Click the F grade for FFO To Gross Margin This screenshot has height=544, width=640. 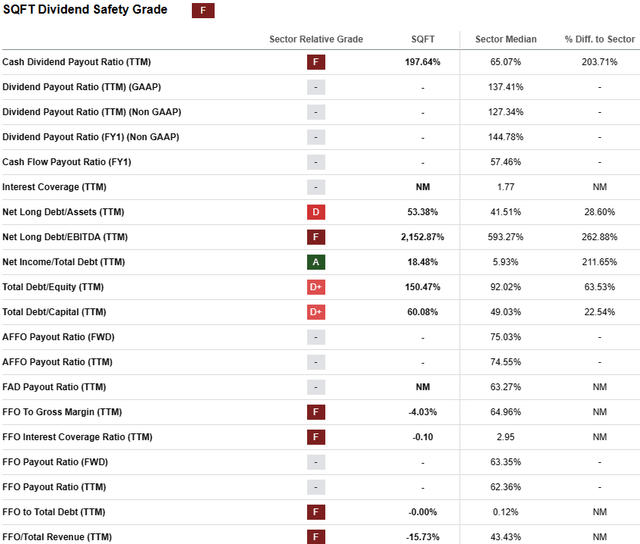[316, 412]
